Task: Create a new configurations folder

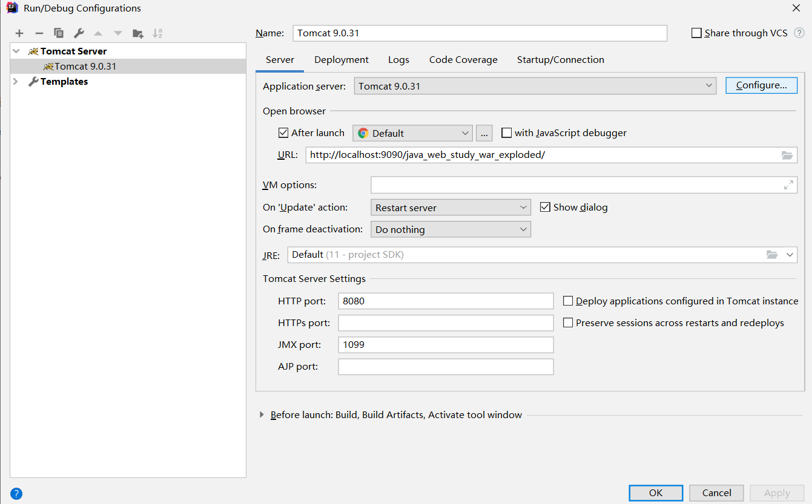Action: (x=137, y=33)
